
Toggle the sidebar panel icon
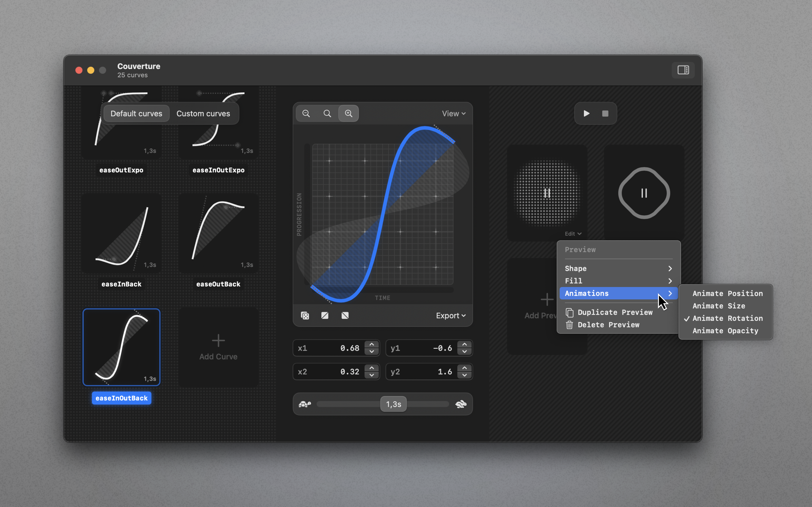683,70
